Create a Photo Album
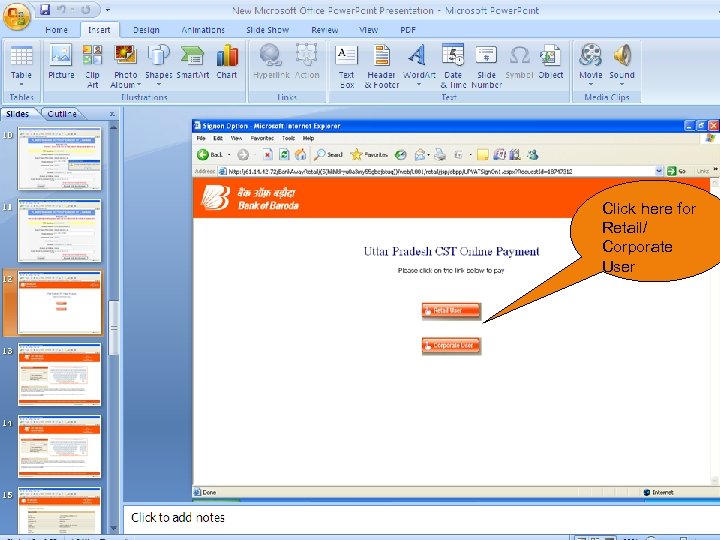Screen dimensions: 720x540 point(125,66)
